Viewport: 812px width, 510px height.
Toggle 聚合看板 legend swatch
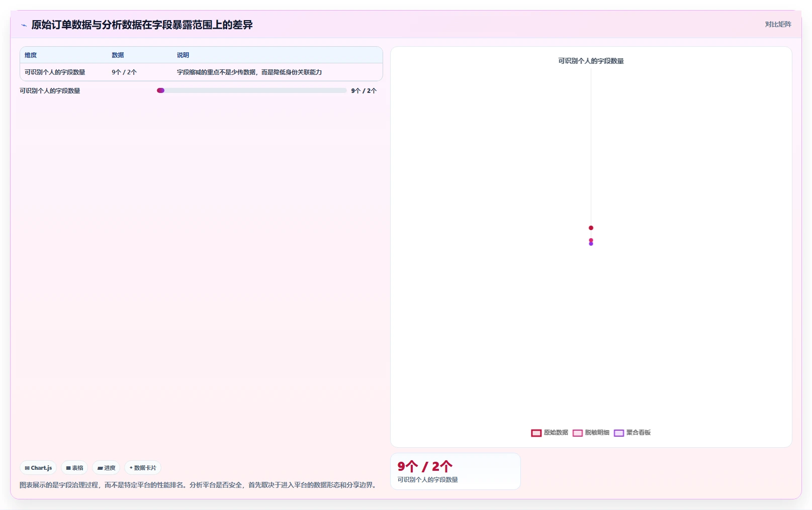coord(618,433)
